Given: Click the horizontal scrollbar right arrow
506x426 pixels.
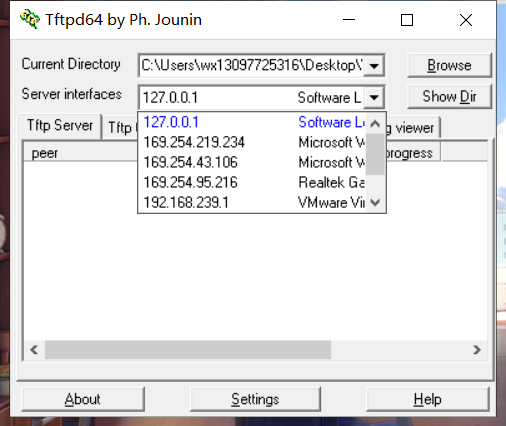Looking at the screenshot, I should [x=477, y=350].
